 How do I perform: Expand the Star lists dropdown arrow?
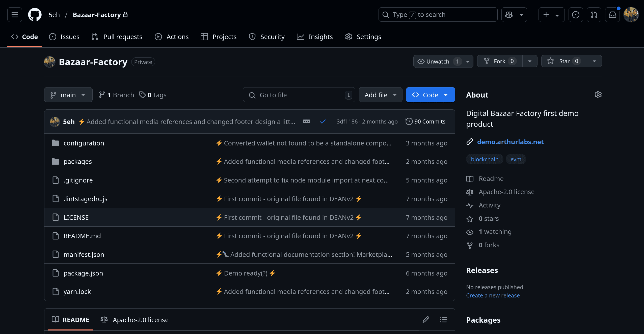(595, 62)
